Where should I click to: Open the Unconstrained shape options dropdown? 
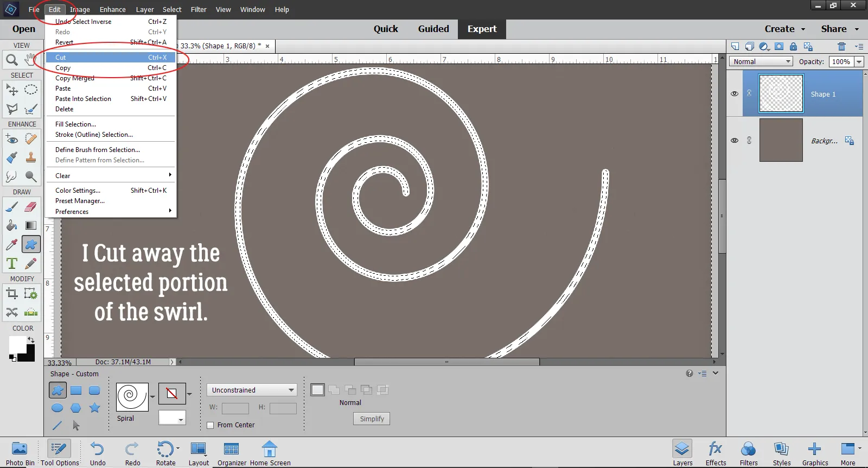[252, 390]
